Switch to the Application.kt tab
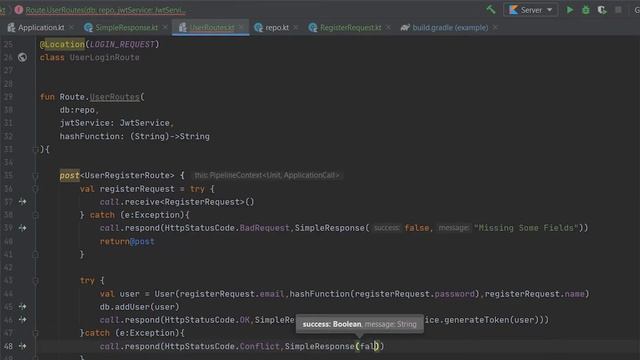 (x=41, y=27)
